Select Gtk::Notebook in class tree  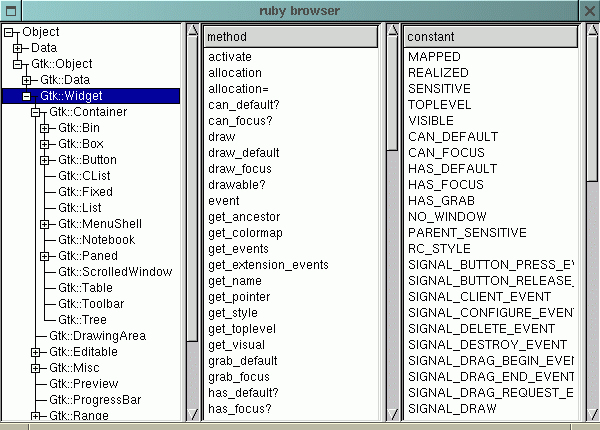(x=87, y=240)
